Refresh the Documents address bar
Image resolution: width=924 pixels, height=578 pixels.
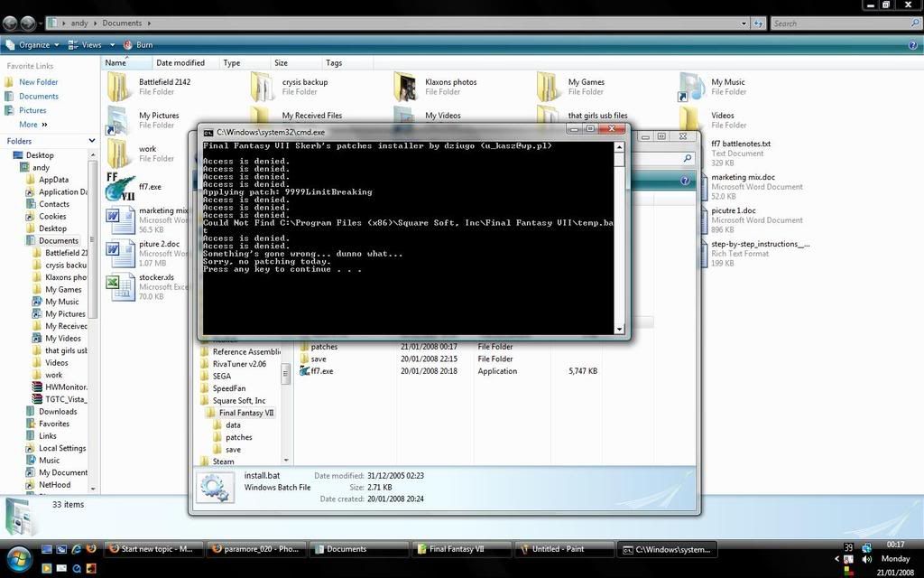coord(758,23)
